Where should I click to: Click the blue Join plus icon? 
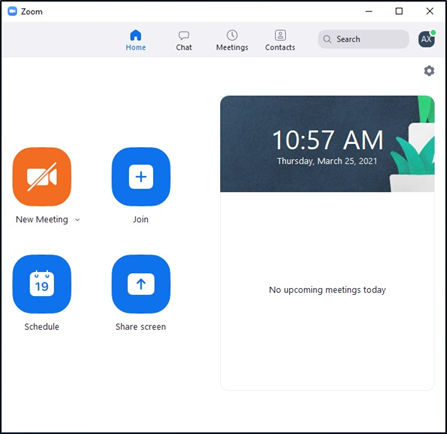pyautogui.click(x=141, y=177)
